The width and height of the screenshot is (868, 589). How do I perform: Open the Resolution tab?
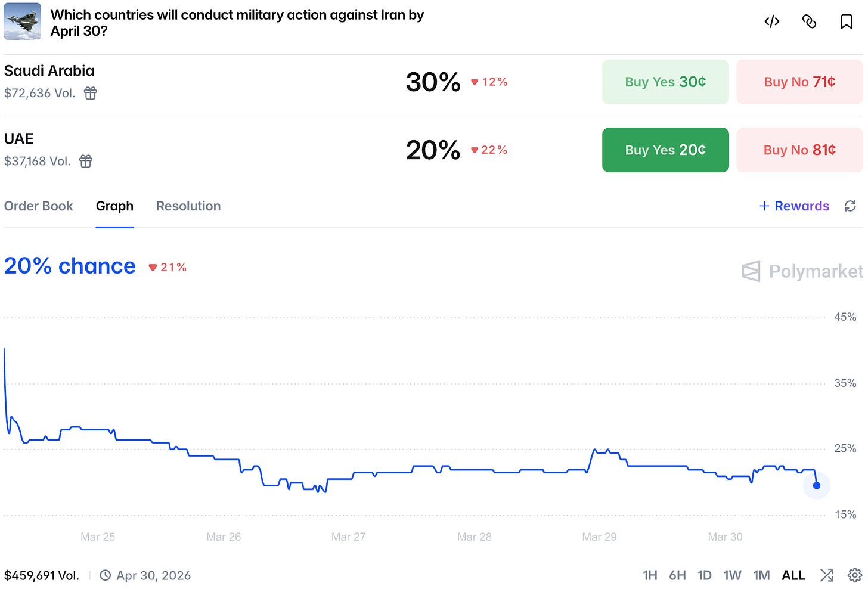(x=188, y=206)
